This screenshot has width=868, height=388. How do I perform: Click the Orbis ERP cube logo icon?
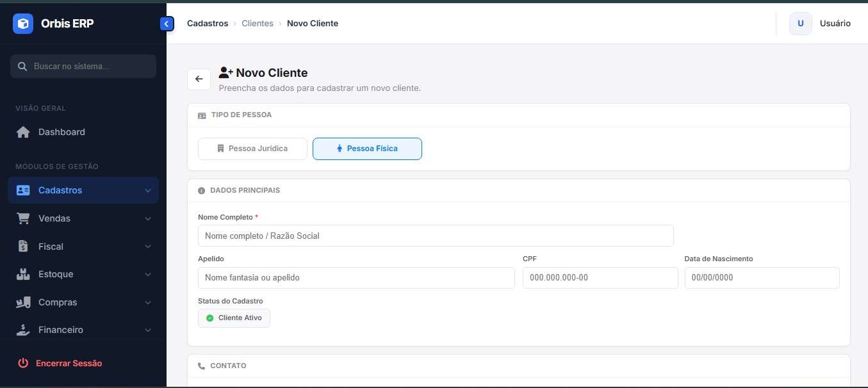23,24
